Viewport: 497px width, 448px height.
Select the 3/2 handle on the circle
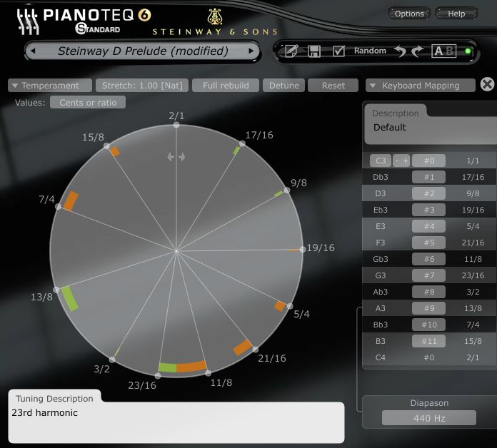pyautogui.click(x=112, y=360)
